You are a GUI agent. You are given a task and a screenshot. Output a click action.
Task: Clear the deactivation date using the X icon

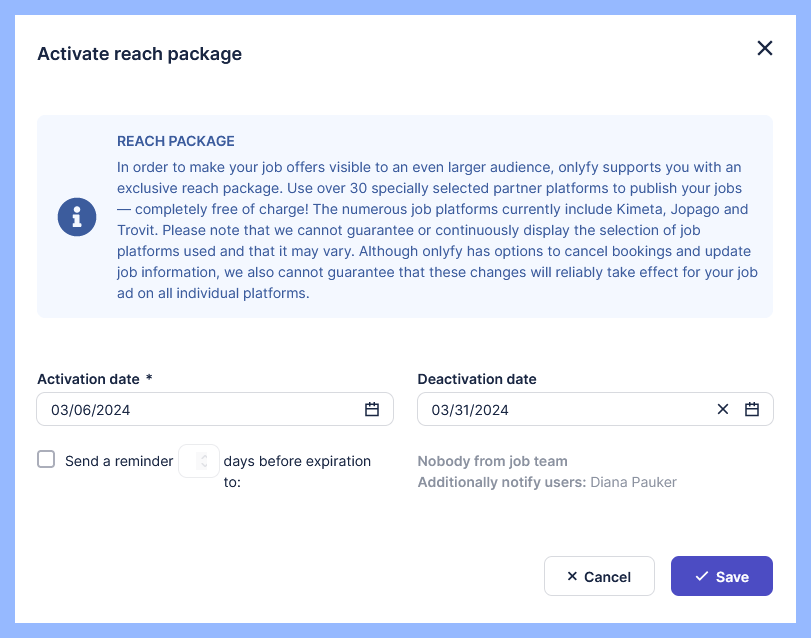[722, 409]
